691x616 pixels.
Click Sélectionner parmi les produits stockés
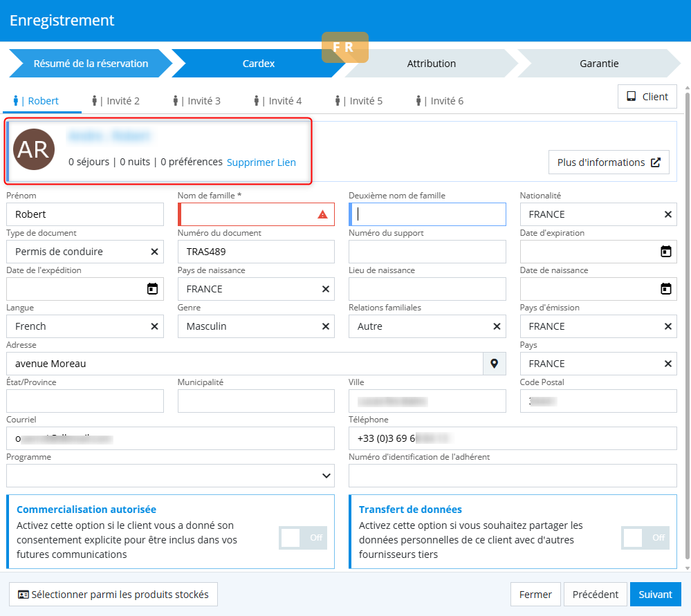(113, 595)
